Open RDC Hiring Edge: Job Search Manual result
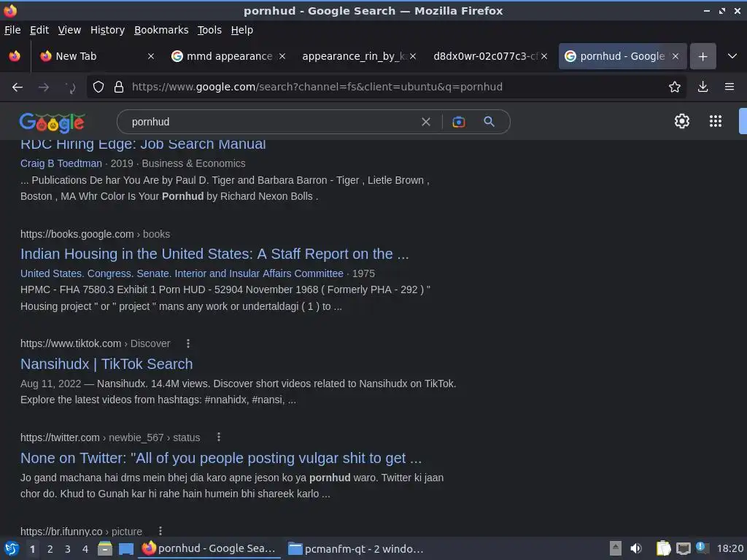Viewport: 747px width, 560px height. click(143, 144)
